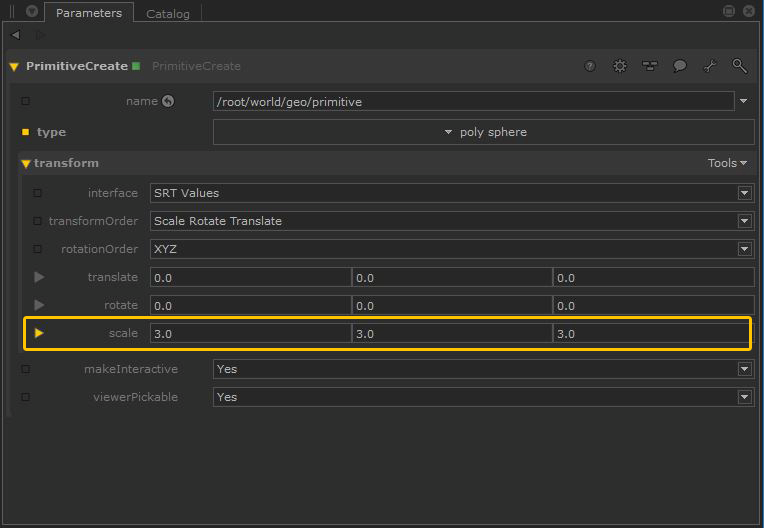Click the round icon next to name label
The height and width of the screenshot is (528, 764).
tap(168, 101)
